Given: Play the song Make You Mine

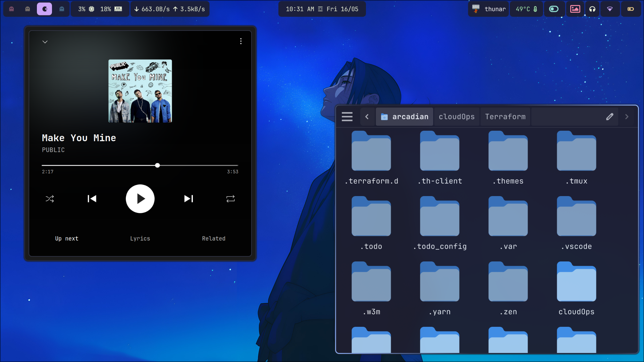Looking at the screenshot, I should [140, 199].
